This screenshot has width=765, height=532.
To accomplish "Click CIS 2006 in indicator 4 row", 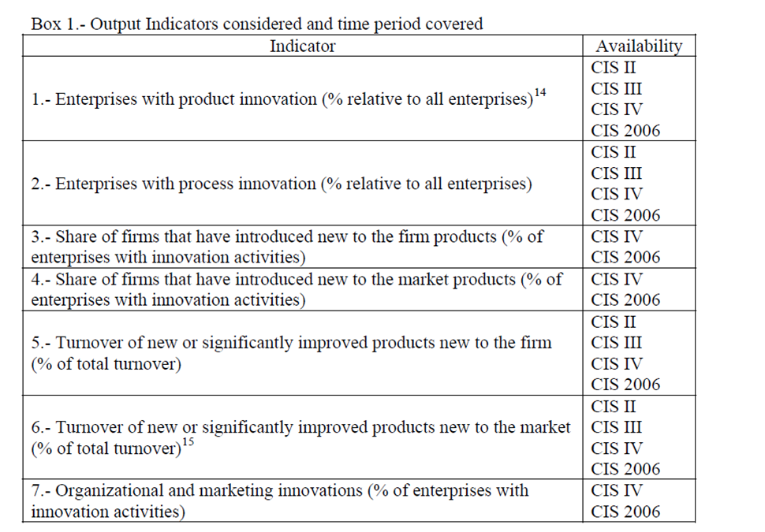I will [625, 299].
